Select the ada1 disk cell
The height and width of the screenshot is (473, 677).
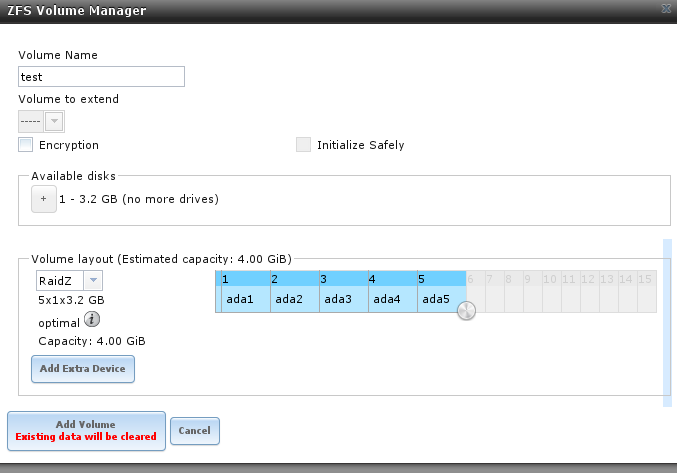(246, 299)
